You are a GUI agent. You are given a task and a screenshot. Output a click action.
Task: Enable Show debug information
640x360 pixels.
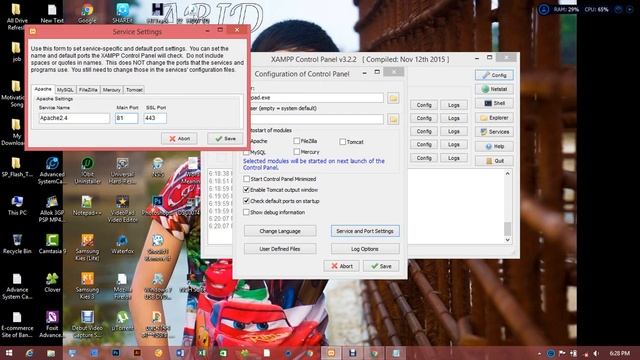[246, 212]
